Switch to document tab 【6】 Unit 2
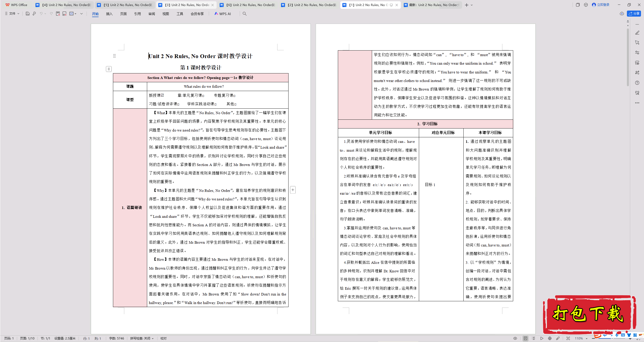644x342 pixels. (x=248, y=5)
